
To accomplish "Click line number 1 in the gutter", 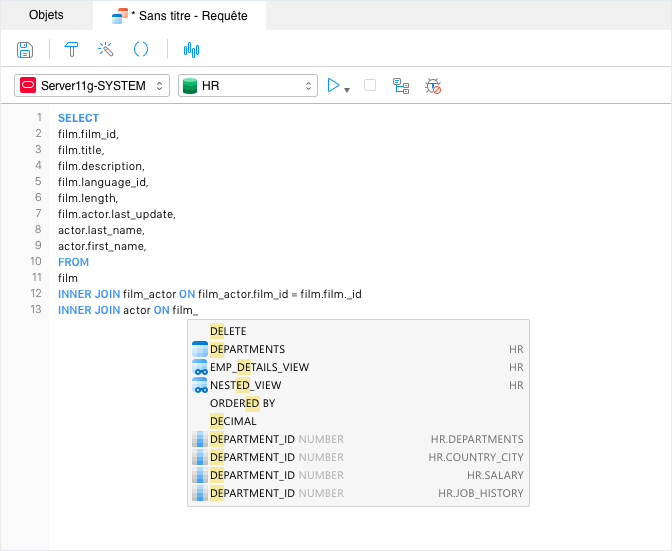I will tap(39, 117).
